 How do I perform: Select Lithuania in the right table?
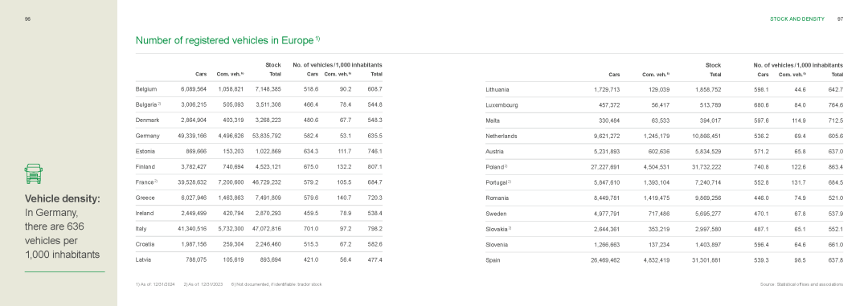coord(497,90)
